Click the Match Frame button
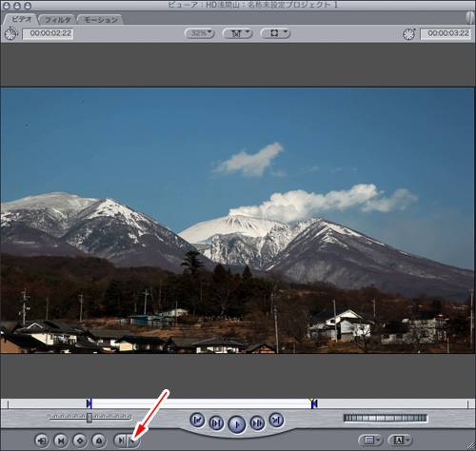This screenshot has height=451, width=476. (x=42, y=441)
